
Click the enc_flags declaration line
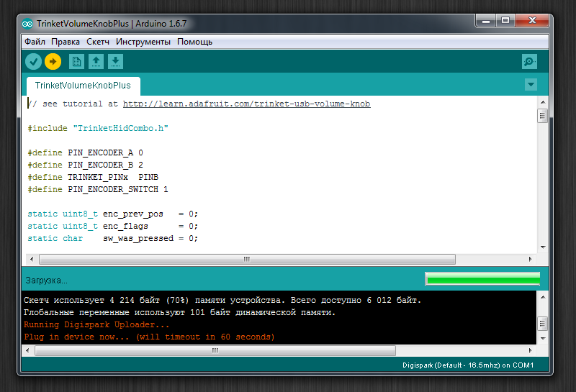pos(113,226)
